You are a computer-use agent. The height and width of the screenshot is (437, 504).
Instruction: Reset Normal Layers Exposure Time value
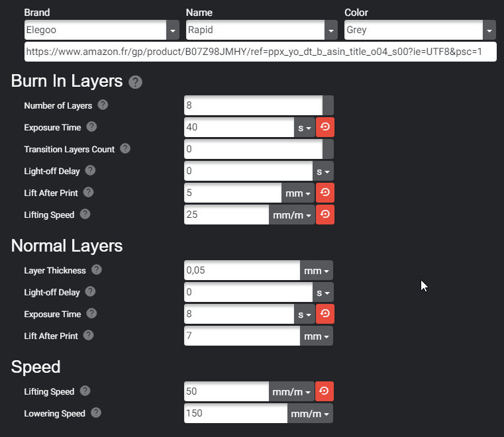pyautogui.click(x=325, y=314)
